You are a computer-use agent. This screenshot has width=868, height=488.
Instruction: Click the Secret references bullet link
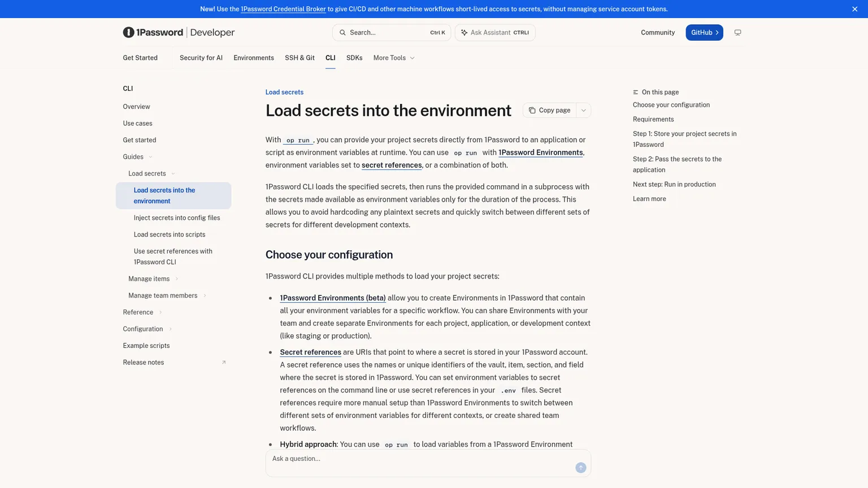[310, 352]
